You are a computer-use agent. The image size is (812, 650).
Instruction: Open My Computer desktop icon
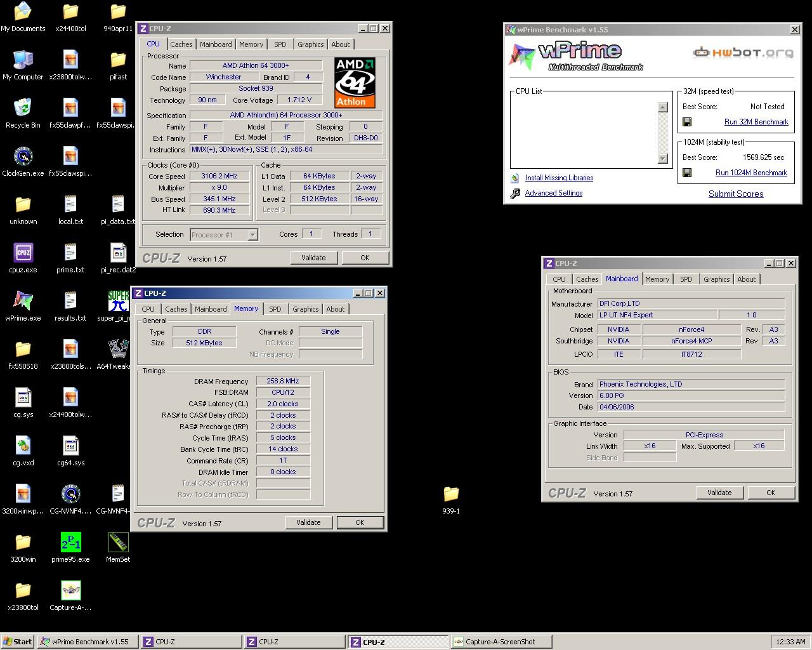click(23, 60)
